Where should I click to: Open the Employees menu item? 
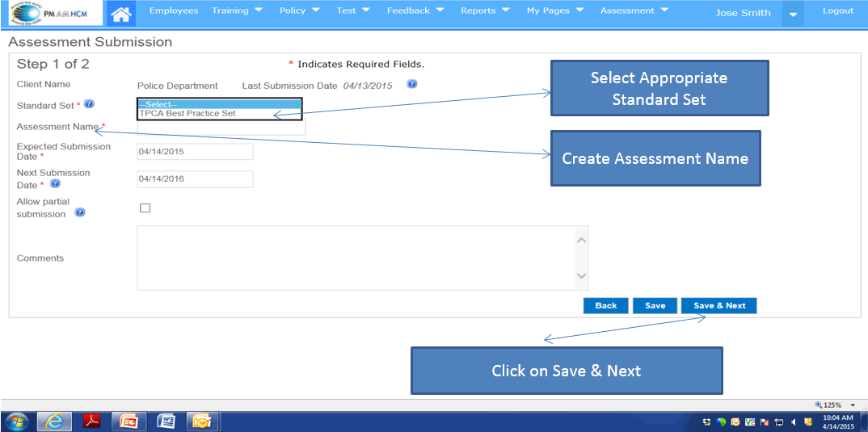(174, 11)
